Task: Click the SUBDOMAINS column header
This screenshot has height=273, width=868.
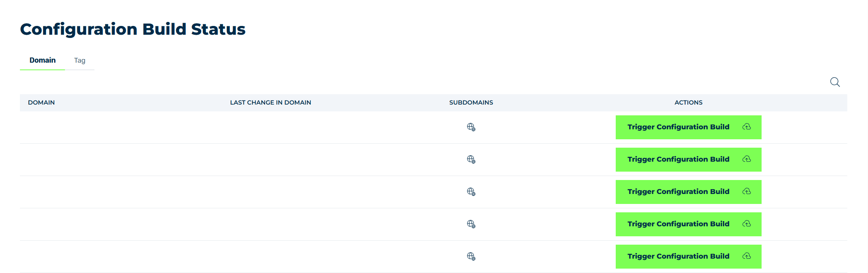Action: pos(471,103)
